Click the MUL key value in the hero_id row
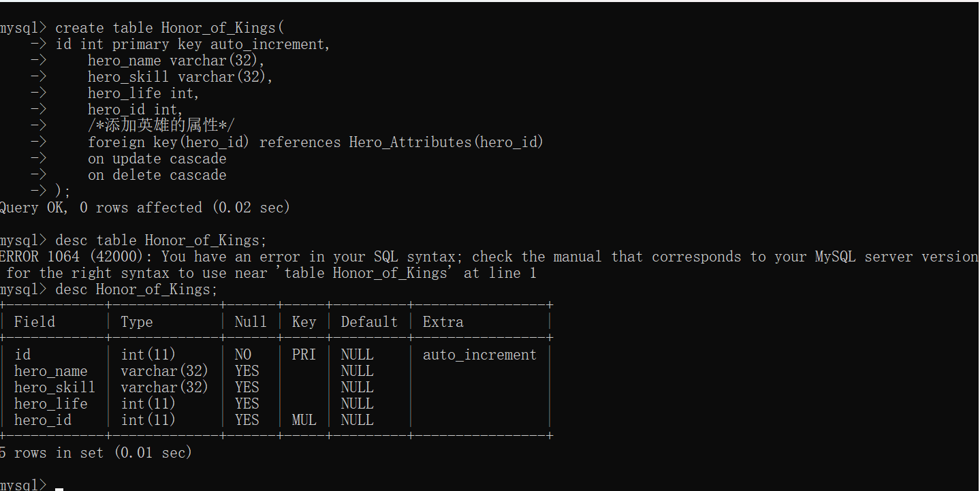The width and height of the screenshot is (980, 491). coord(304,420)
